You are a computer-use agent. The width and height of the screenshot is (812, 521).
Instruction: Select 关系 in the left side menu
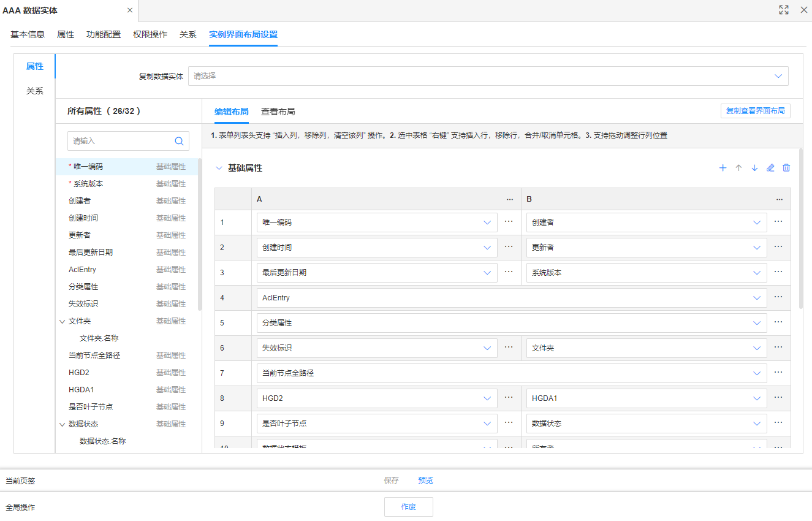(34, 91)
